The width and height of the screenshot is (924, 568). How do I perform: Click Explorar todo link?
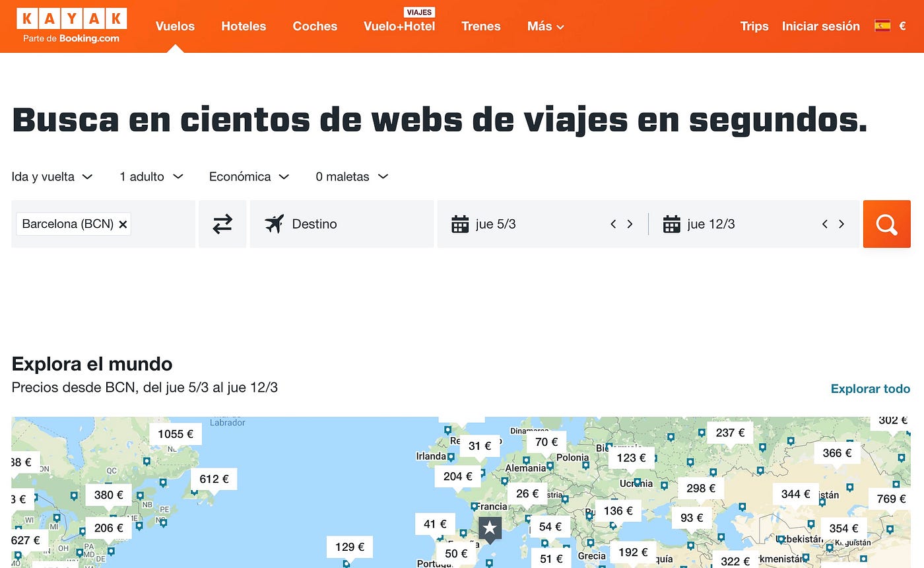tap(871, 388)
